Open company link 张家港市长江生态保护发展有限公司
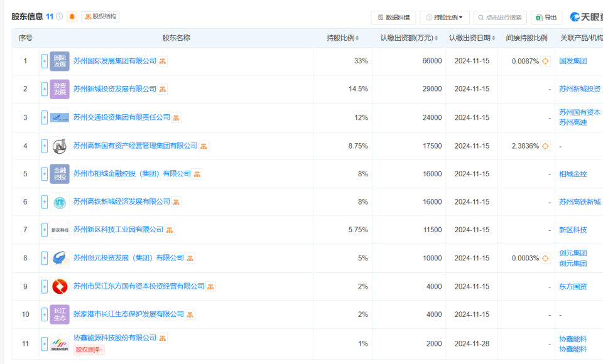Viewport: 603px width, 364px height. pyautogui.click(x=128, y=314)
